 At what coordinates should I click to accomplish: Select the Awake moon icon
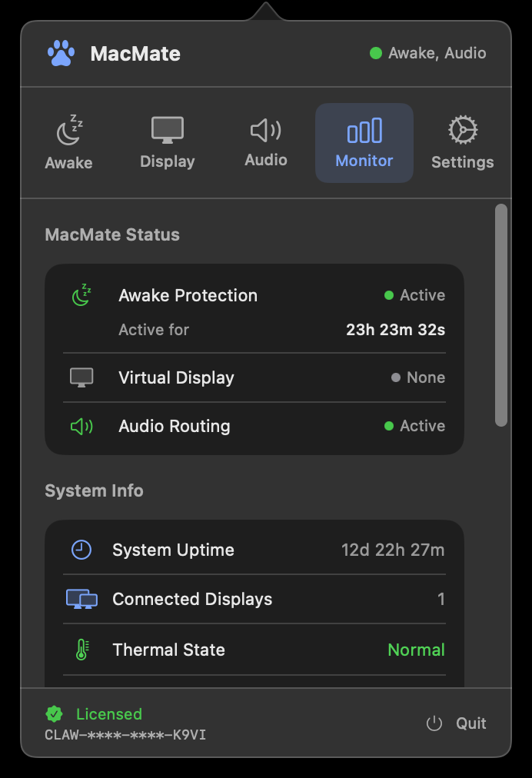pyautogui.click(x=68, y=129)
